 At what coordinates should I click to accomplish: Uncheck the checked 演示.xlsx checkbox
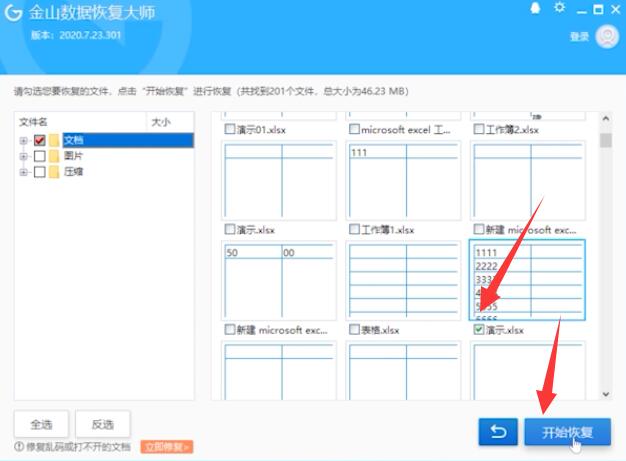[x=479, y=329]
